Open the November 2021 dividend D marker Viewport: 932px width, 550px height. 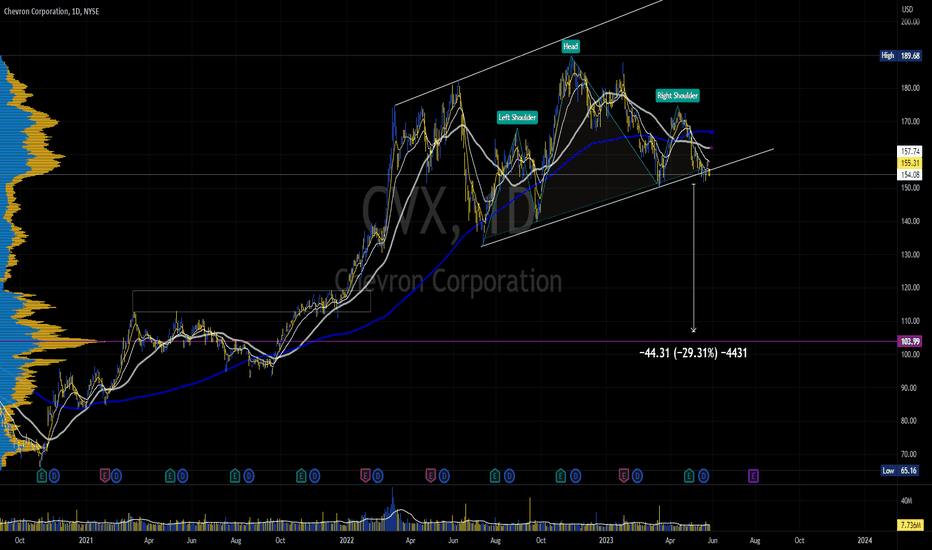314,476
